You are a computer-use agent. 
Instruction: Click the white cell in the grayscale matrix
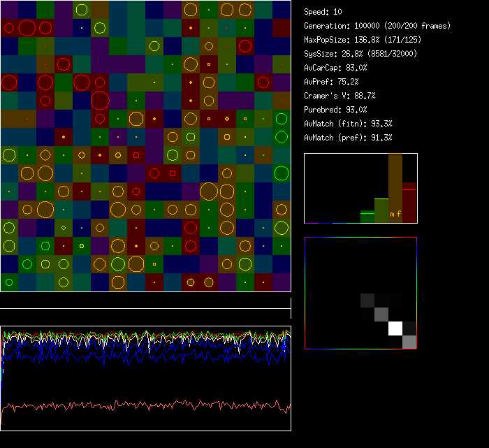395,328
